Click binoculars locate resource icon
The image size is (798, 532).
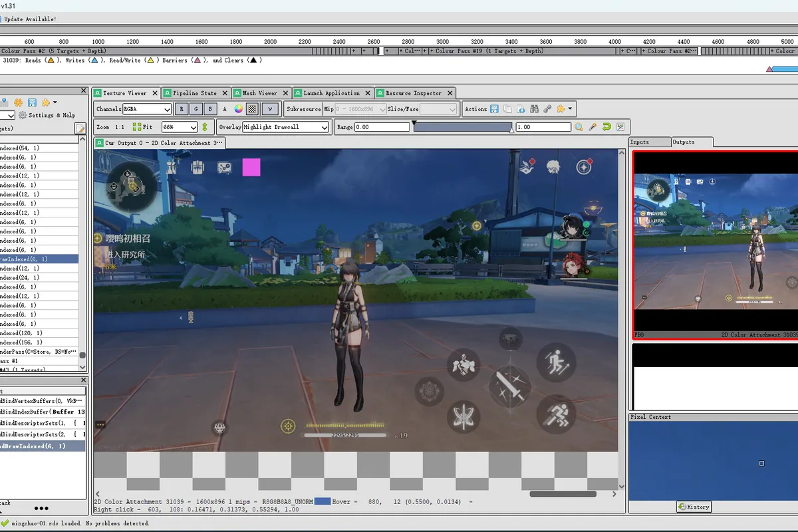pyautogui.click(x=534, y=109)
